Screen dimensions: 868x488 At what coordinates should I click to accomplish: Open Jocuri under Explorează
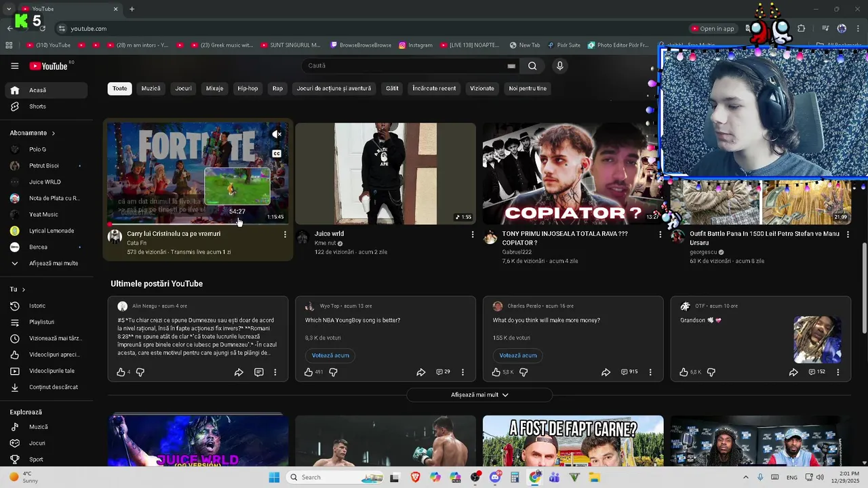click(x=46, y=443)
